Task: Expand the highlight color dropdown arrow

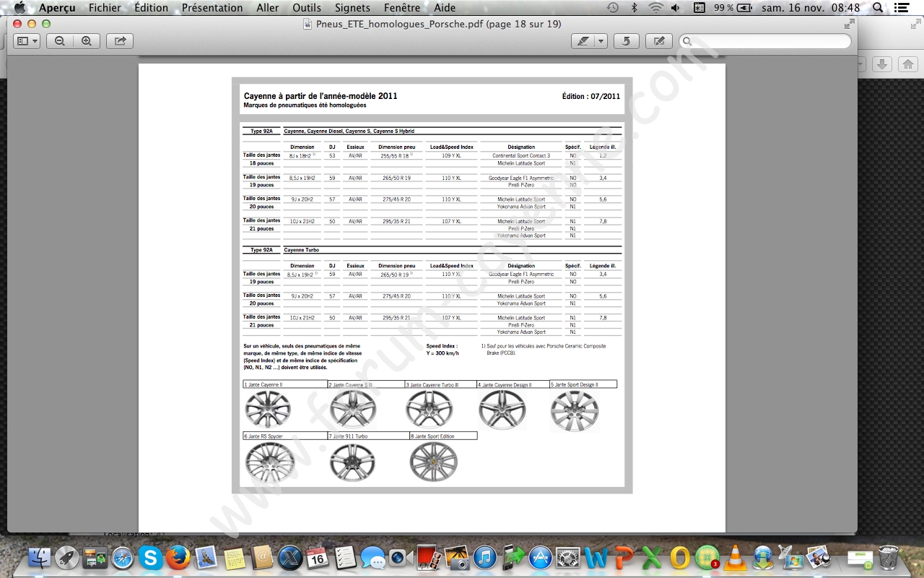Action: point(601,41)
